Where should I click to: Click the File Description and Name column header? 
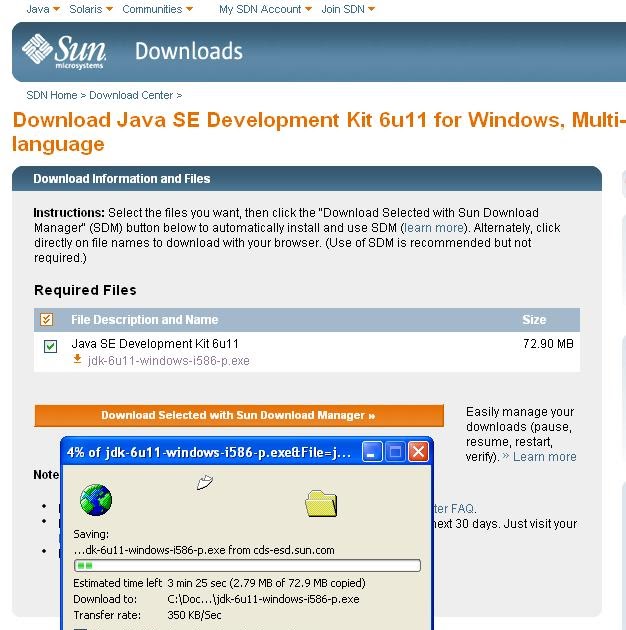pyautogui.click(x=145, y=320)
